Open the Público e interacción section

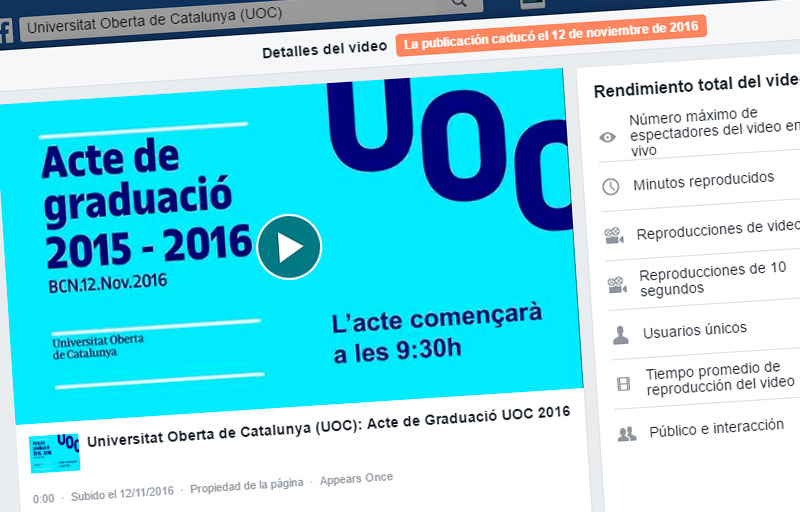tap(716, 428)
